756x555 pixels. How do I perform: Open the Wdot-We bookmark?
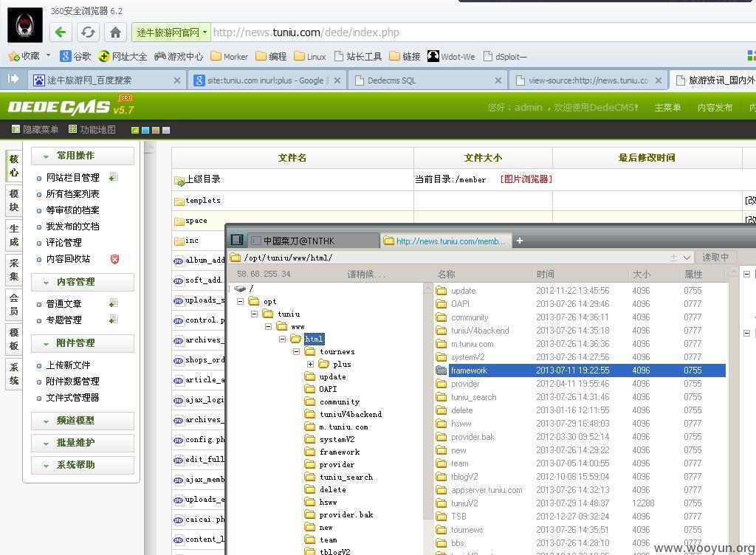point(451,56)
